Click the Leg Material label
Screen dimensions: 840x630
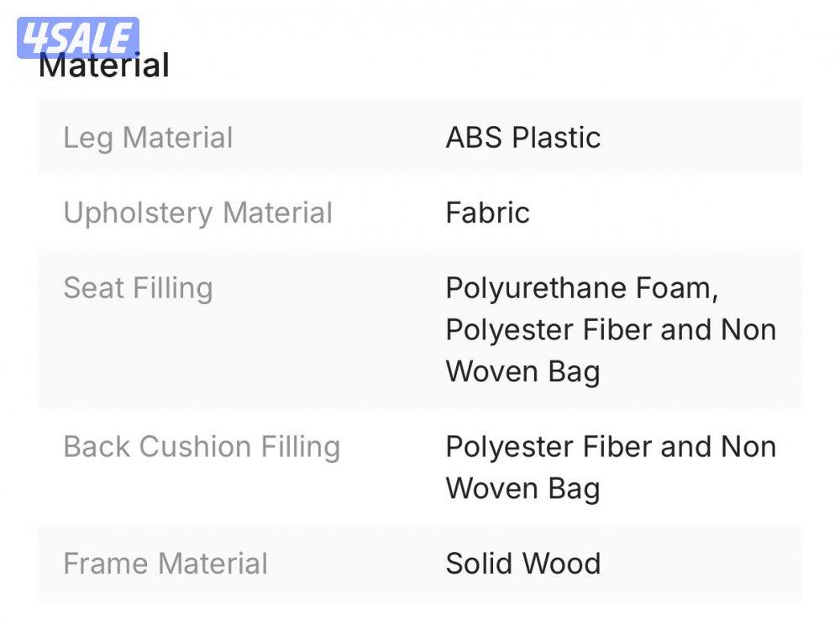[148, 138]
